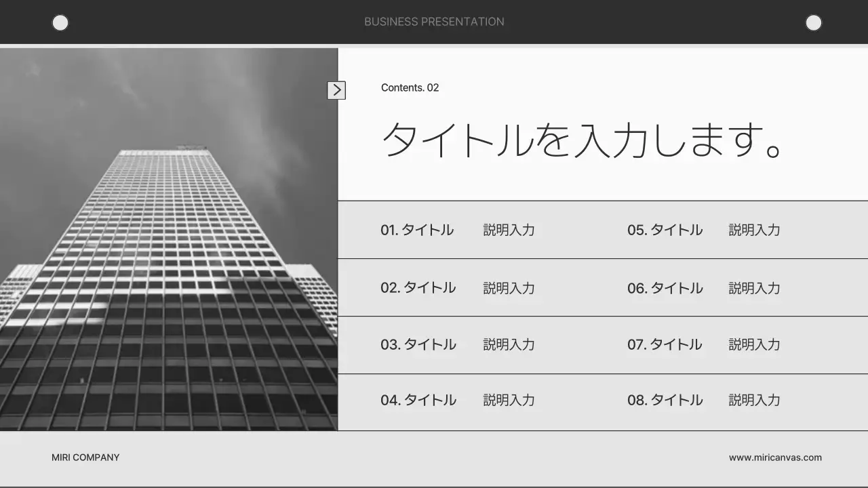Click the MIRI COMPANY footer text

click(85, 457)
